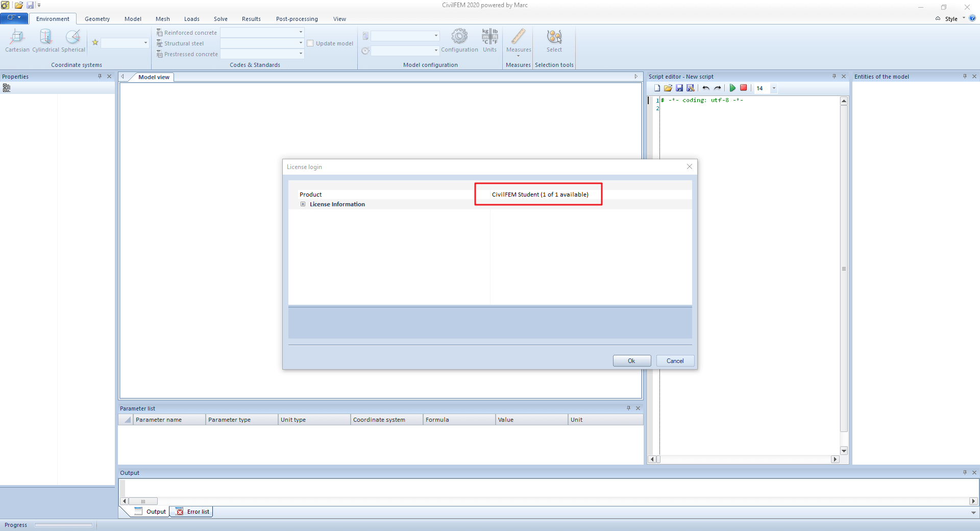Viewport: 980px width, 531px height.
Task: Cancel the License login dialog
Action: tap(675, 361)
